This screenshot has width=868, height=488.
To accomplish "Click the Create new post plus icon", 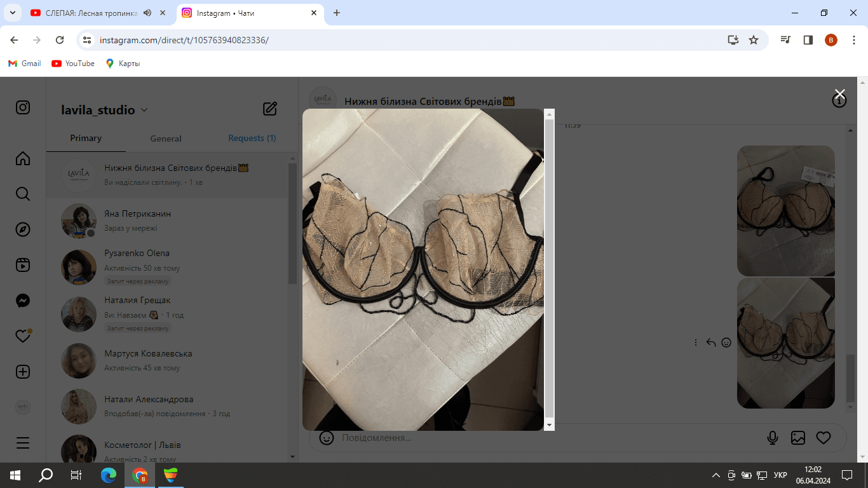I will point(23,372).
